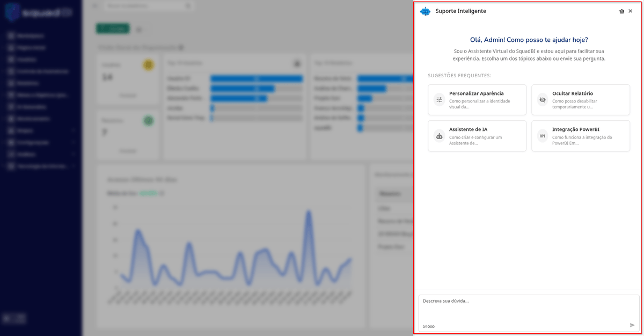Click the blurred search field in top bar
Image resolution: width=644 pixels, height=336 pixels.
click(148, 6)
